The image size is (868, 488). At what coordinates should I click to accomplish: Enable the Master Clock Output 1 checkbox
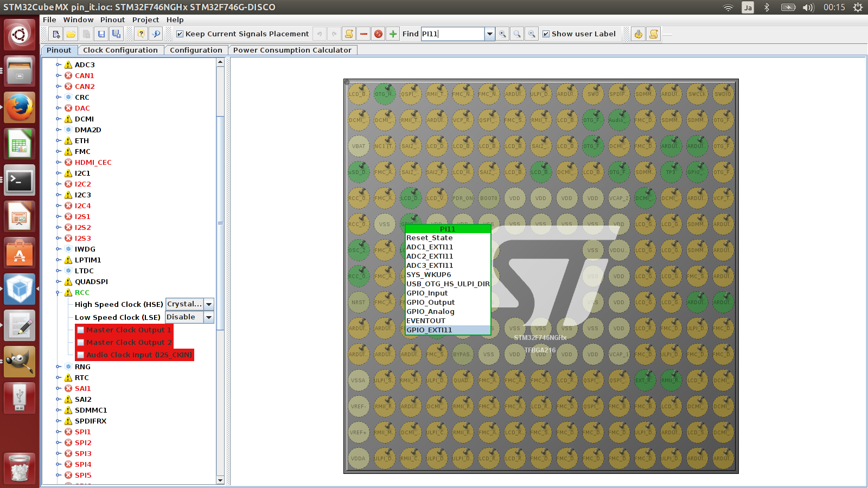pos(81,330)
